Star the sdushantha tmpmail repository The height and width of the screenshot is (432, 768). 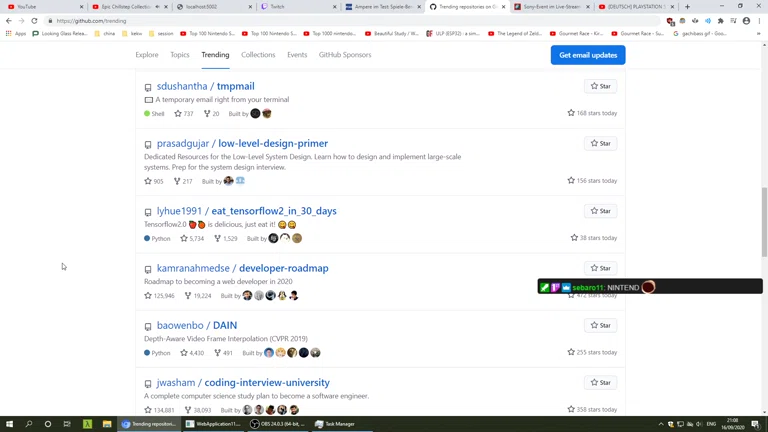click(x=600, y=86)
